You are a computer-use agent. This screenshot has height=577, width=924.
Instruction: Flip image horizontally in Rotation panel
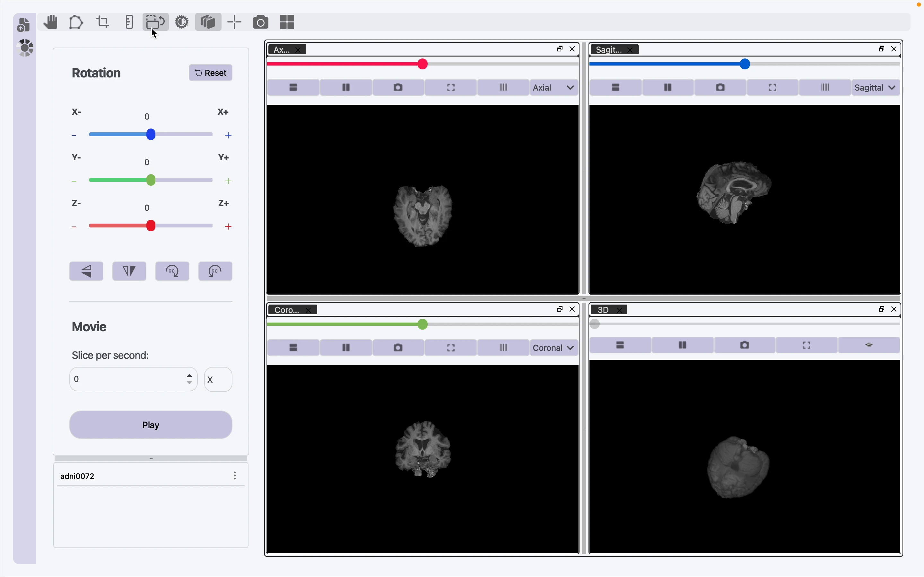coord(129,271)
